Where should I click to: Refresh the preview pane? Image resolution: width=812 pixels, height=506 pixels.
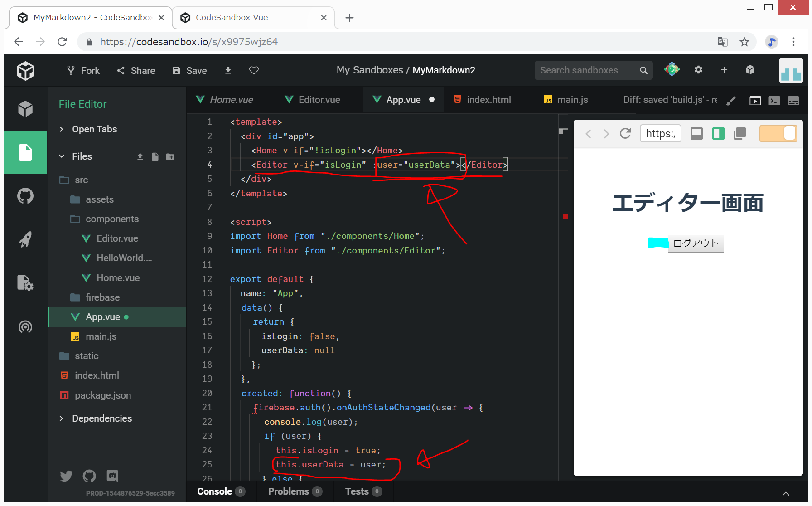tap(625, 134)
